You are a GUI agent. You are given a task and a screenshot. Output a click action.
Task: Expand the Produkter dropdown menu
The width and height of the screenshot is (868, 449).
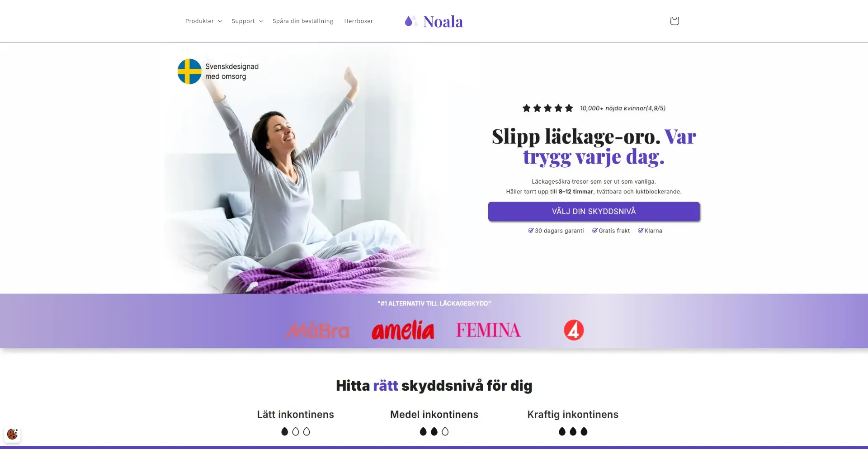(x=203, y=21)
